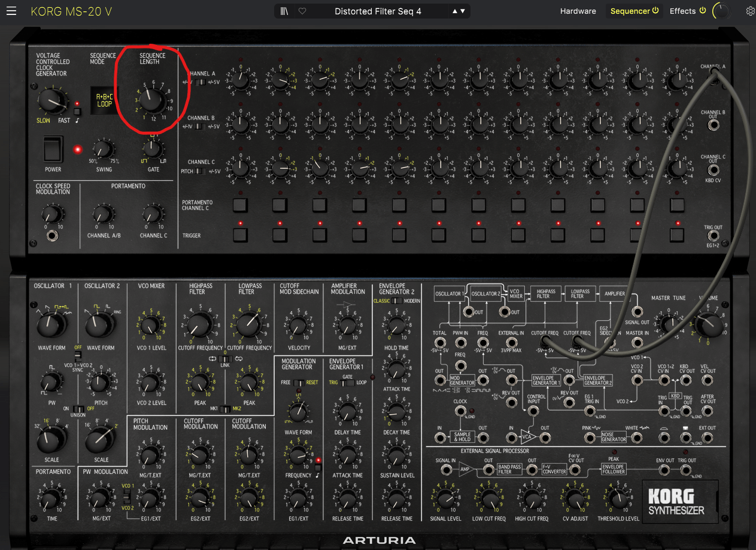Click the Pink noise output jack
Screen dimensions: 756x550
(590, 437)
